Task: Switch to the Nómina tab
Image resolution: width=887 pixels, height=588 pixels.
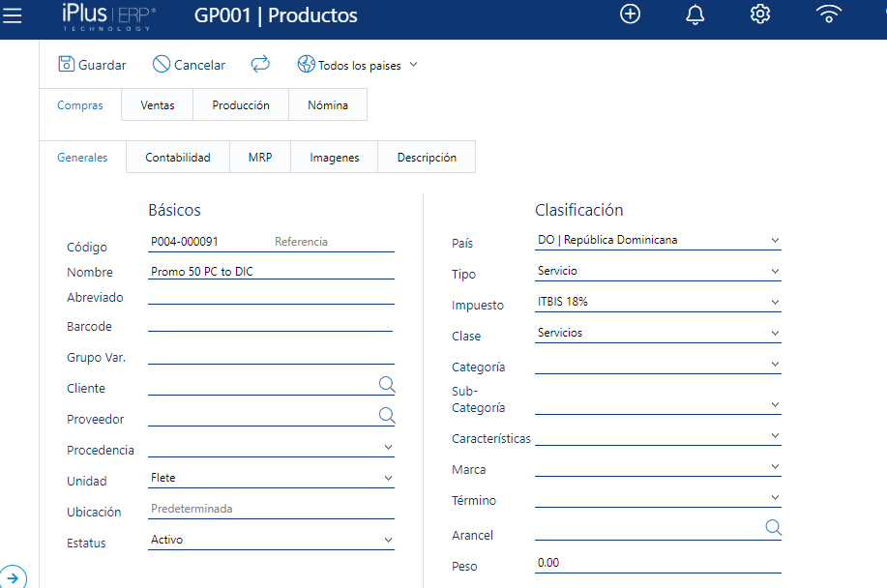Action: pos(328,105)
